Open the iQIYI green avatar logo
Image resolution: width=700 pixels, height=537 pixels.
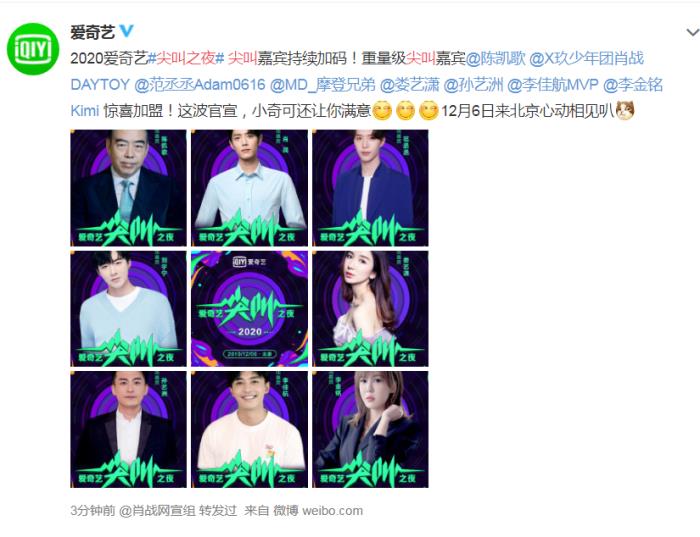(x=33, y=49)
